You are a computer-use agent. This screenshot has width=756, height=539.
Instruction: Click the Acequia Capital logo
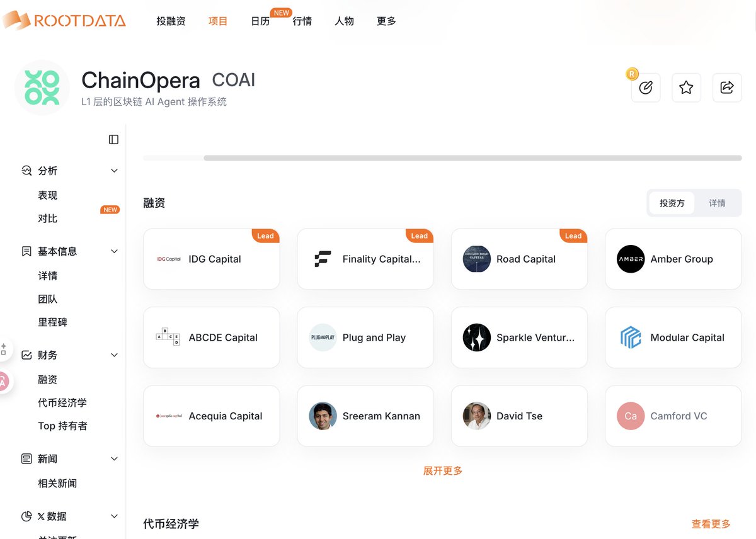pos(169,416)
